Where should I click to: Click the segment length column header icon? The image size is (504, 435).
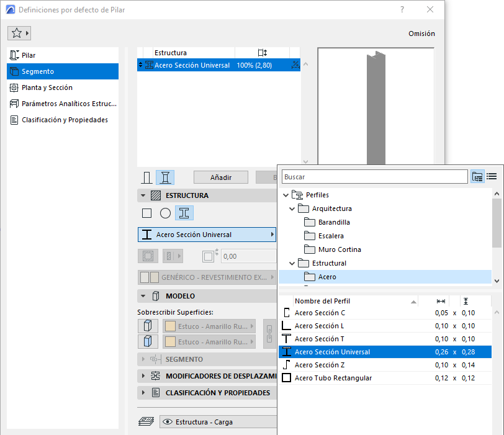tap(263, 53)
